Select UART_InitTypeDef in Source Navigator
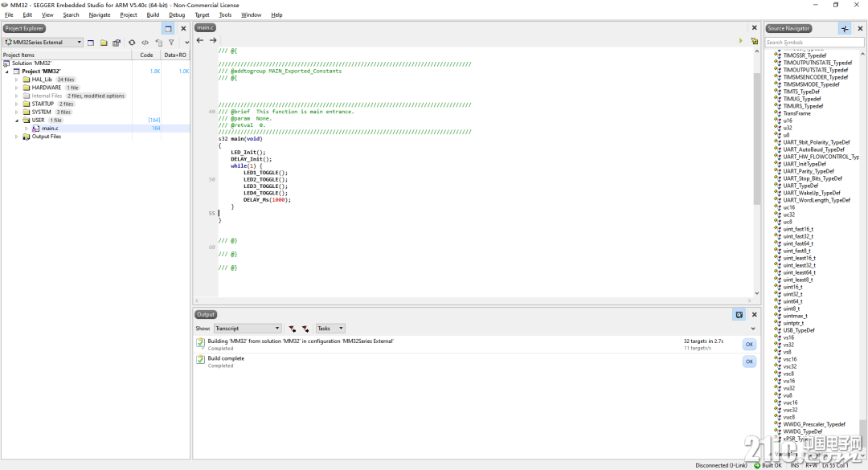868x470 pixels. (805, 164)
